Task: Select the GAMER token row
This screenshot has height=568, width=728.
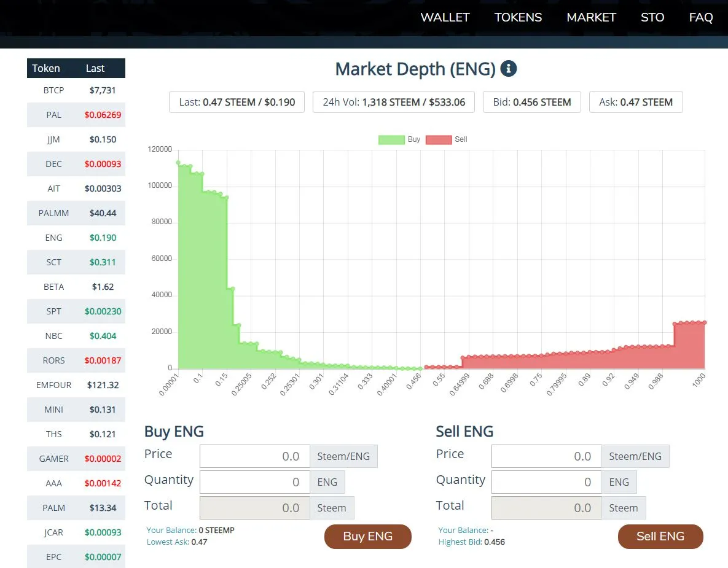Action: (x=76, y=459)
